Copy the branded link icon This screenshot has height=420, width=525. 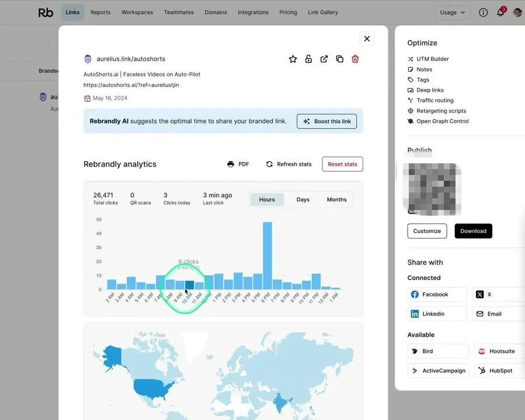coord(339,59)
